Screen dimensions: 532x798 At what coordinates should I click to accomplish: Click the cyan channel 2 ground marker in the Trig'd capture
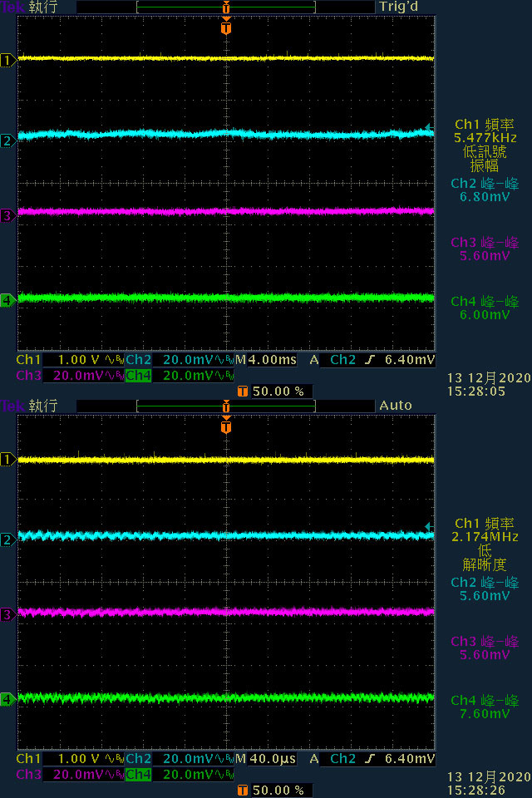click(x=7, y=140)
